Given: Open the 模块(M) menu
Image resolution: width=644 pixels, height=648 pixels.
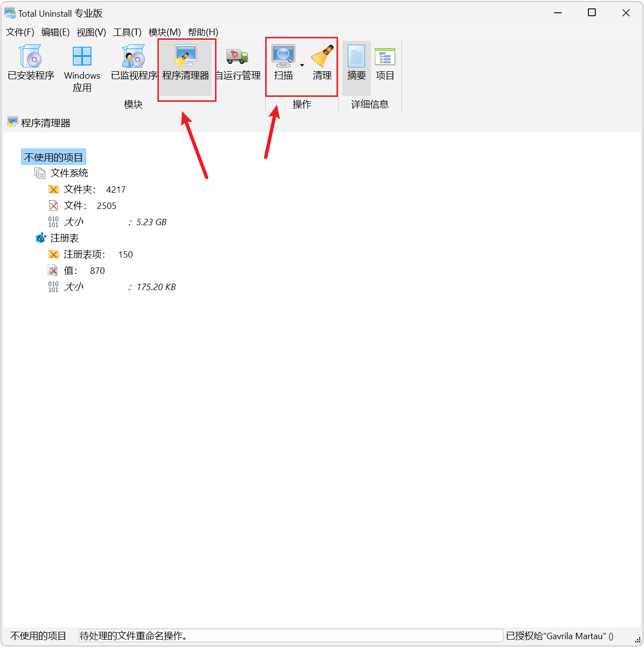Looking at the screenshot, I should tap(165, 32).
